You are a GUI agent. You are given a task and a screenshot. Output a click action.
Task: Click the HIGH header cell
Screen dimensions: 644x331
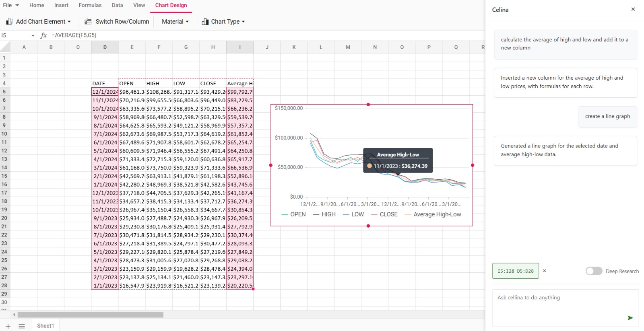[159, 83]
